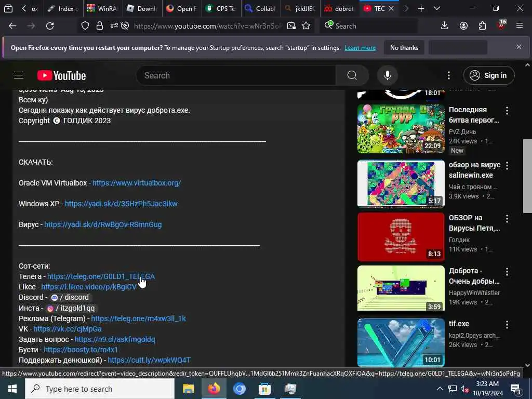Screen dimensions: 532x399
Task: Open the Firefox downloads panel
Action: [445, 26]
